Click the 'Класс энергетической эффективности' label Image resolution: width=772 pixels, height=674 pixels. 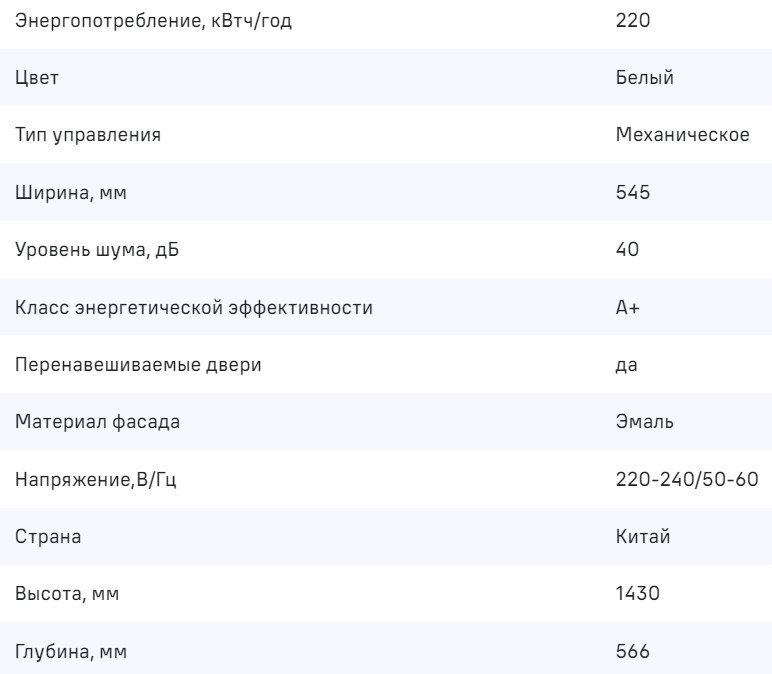(x=194, y=307)
